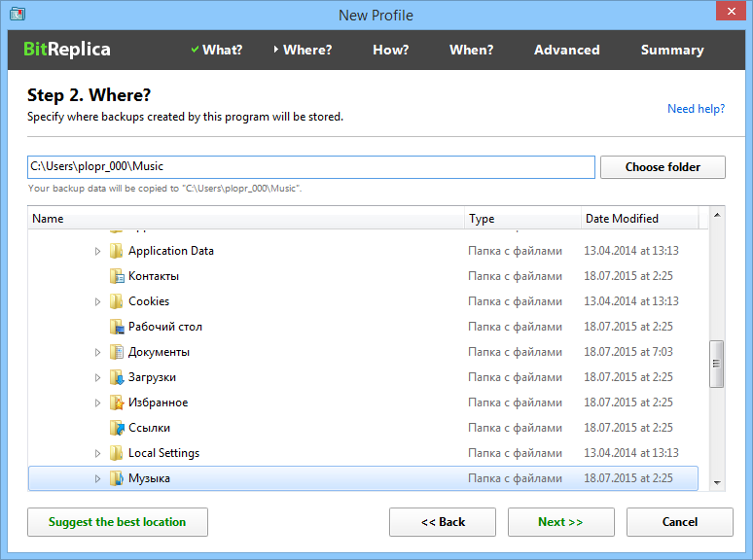This screenshot has width=753, height=560.
Task: Expand the Application Data folder
Action: tap(97, 251)
